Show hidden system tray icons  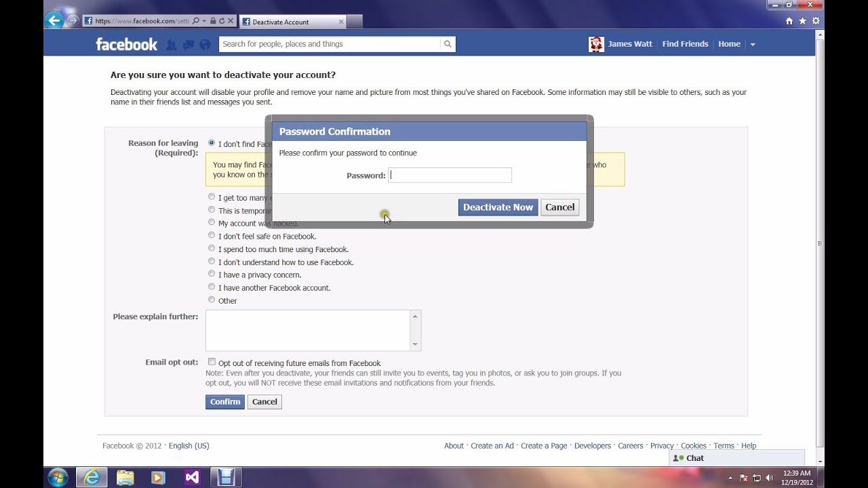pyautogui.click(x=730, y=478)
